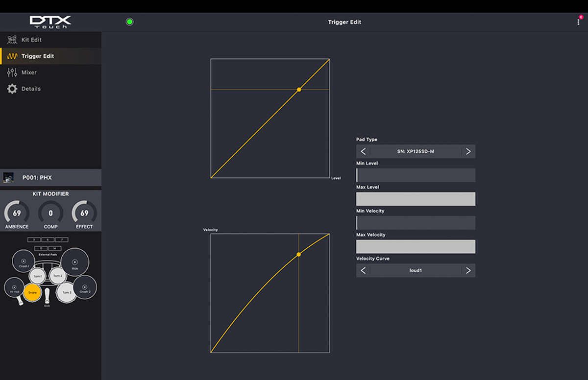
Task: Open the three-dot options menu
Action: click(578, 22)
